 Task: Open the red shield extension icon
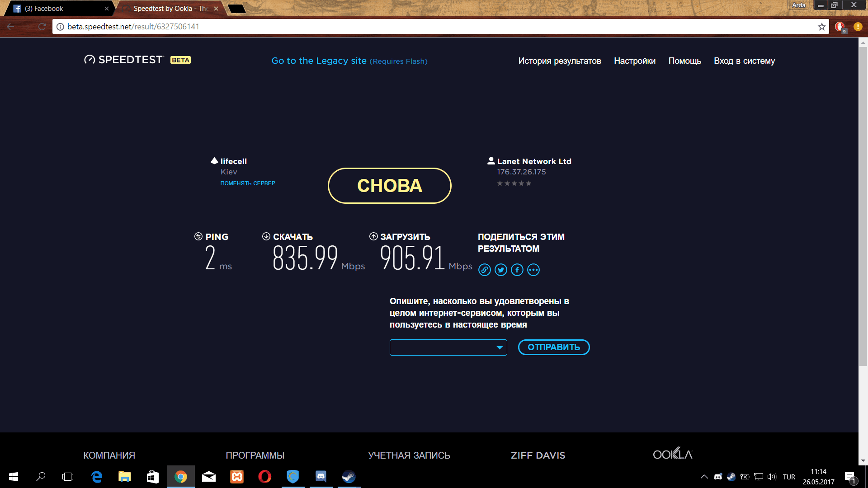[840, 27]
